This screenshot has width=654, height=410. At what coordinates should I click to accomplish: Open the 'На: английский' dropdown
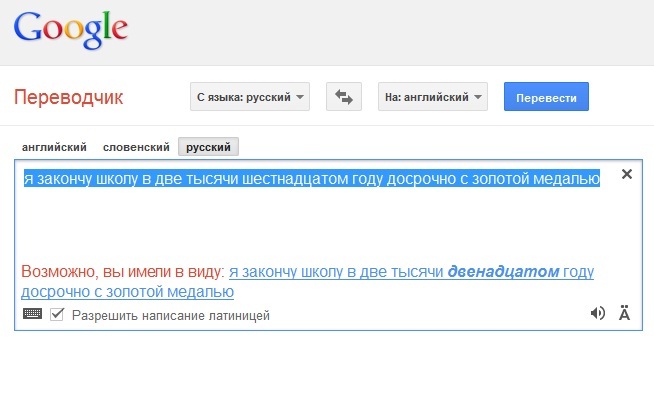(x=433, y=97)
